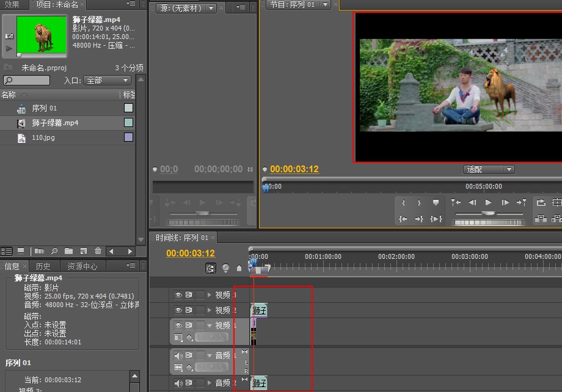
Task: Switch project panel to icon view
Action: (x=21, y=251)
